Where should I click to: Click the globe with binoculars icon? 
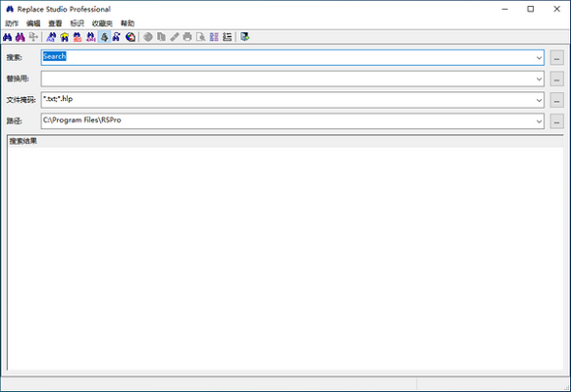click(x=130, y=37)
